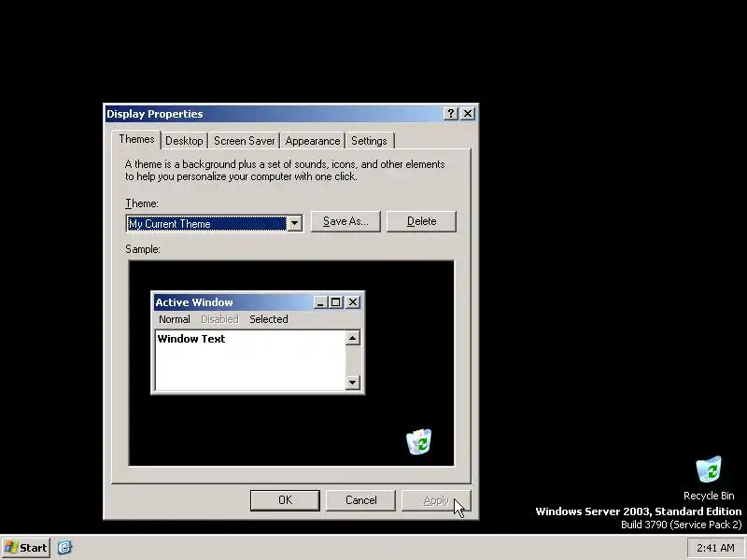747x560 pixels.
Task: Open the Desktop tab
Action: point(184,141)
